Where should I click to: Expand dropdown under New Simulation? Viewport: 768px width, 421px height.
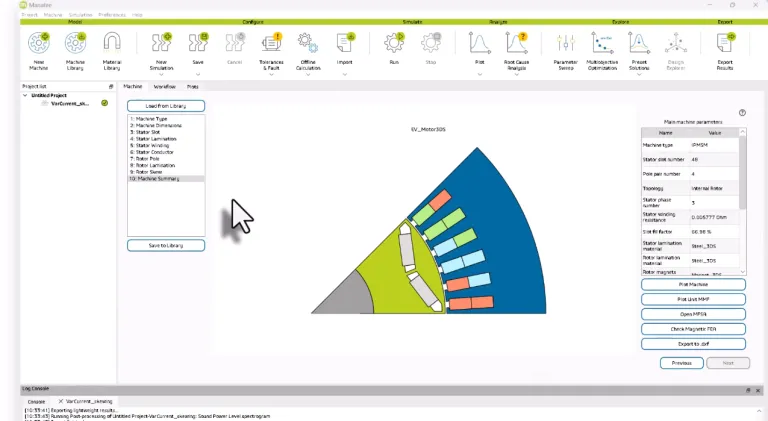click(x=162, y=74)
